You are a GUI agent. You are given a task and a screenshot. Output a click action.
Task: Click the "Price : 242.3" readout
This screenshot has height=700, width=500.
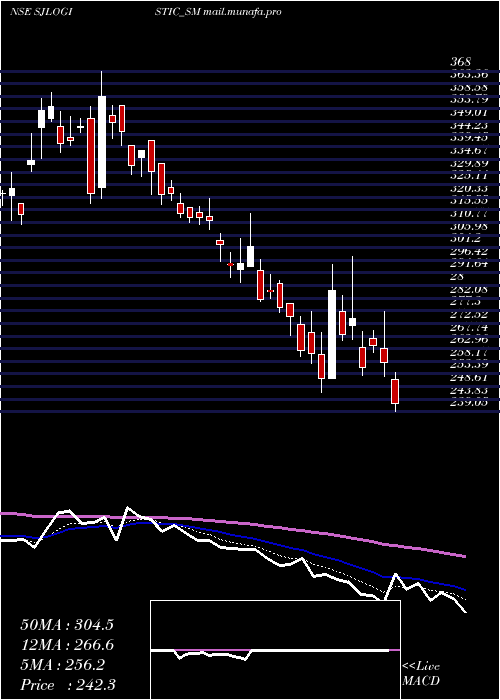(68, 684)
